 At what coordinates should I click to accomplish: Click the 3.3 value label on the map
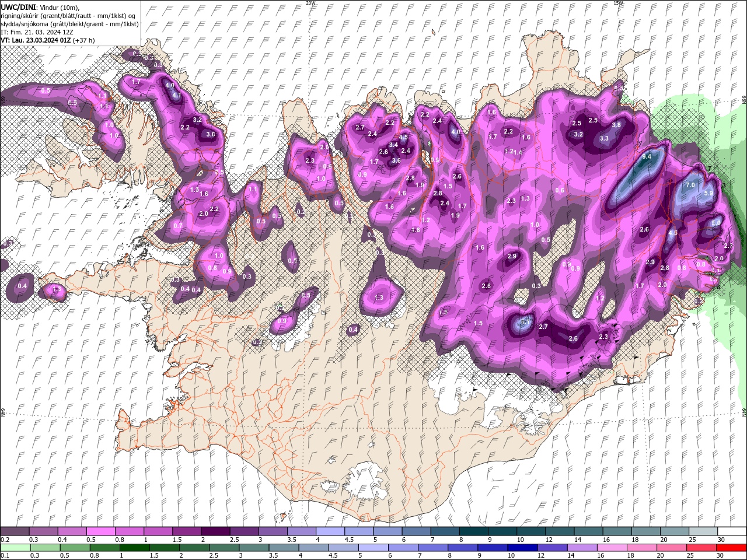[604, 139]
